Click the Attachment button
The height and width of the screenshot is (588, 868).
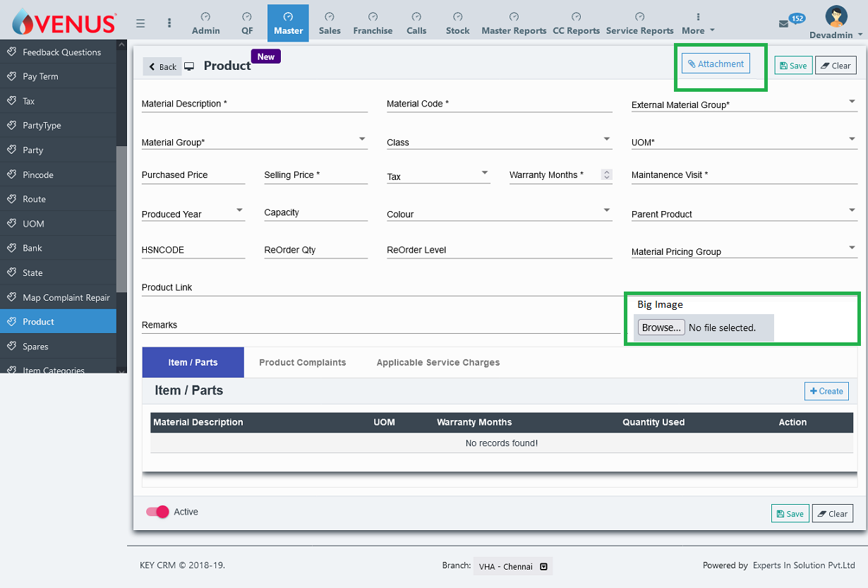(x=716, y=64)
